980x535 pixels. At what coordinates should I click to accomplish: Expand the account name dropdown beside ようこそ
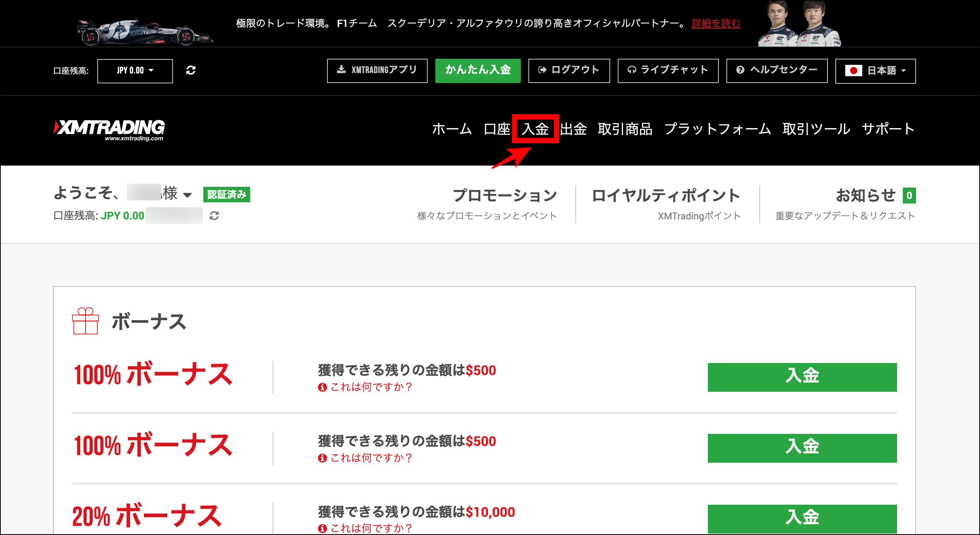pos(187,195)
